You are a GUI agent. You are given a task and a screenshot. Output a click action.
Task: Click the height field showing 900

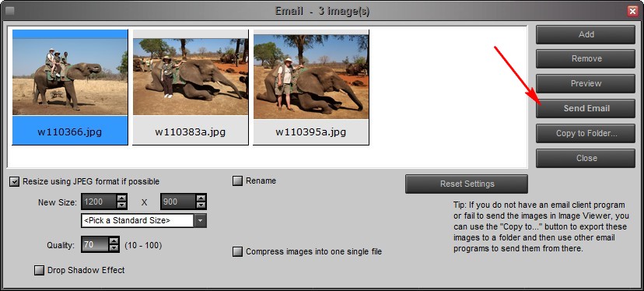click(x=178, y=202)
